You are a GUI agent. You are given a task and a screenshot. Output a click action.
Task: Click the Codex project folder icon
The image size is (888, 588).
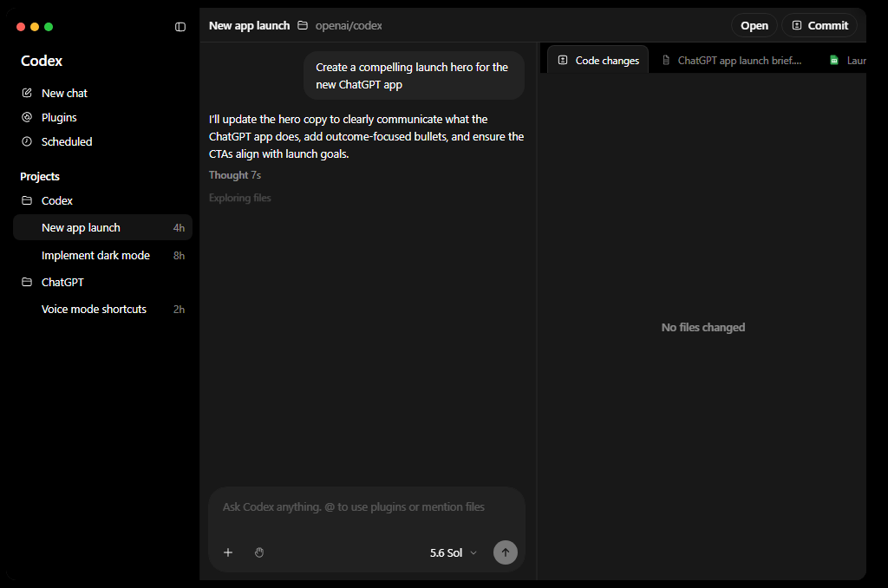coord(27,200)
